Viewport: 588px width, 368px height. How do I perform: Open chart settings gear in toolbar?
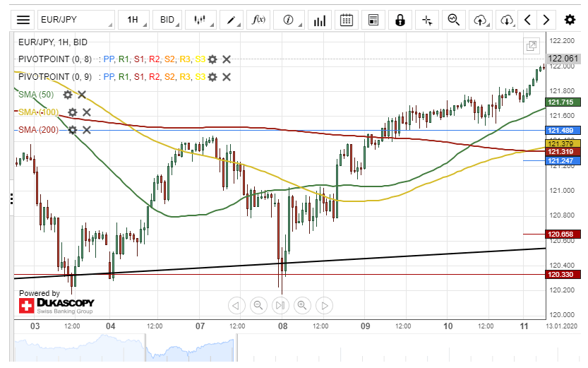click(570, 20)
